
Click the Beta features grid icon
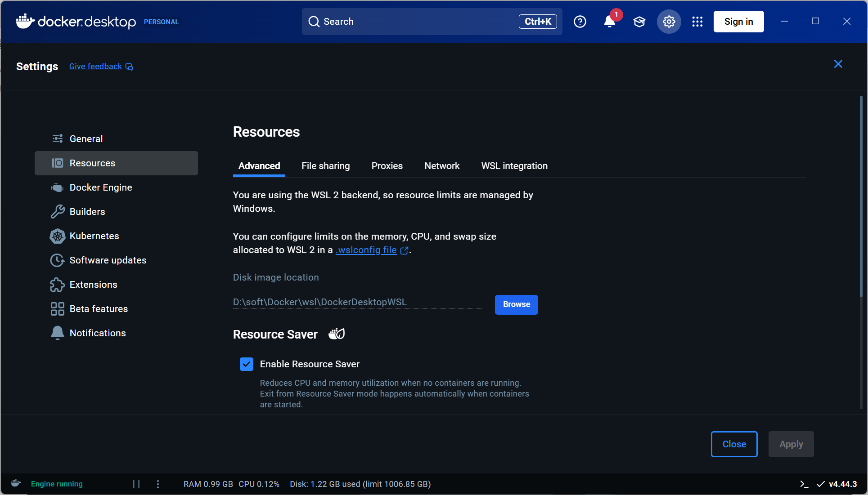pos(58,308)
